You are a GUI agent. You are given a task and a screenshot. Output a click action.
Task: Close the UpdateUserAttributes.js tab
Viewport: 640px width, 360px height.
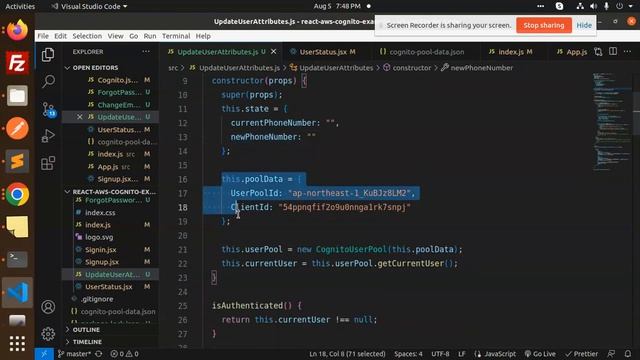(x=273, y=52)
